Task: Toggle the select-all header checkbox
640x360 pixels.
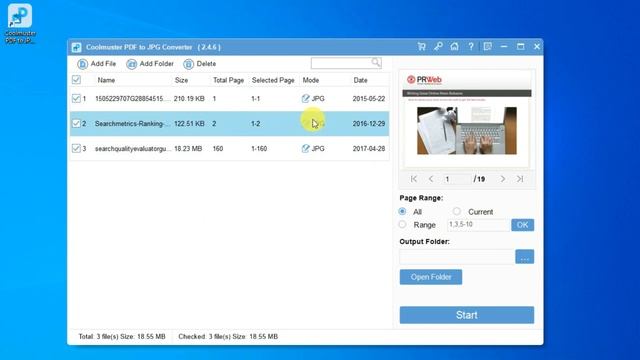Action: [x=76, y=80]
